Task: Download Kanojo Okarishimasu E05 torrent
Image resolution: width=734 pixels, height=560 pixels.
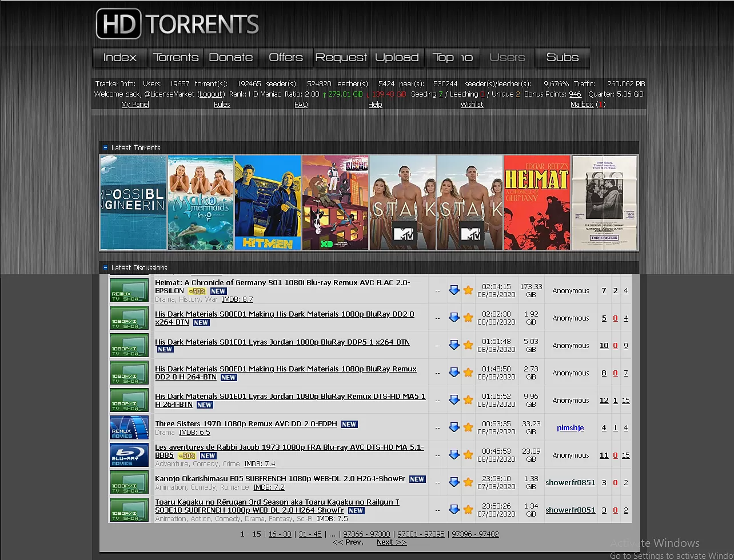Action: (454, 482)
